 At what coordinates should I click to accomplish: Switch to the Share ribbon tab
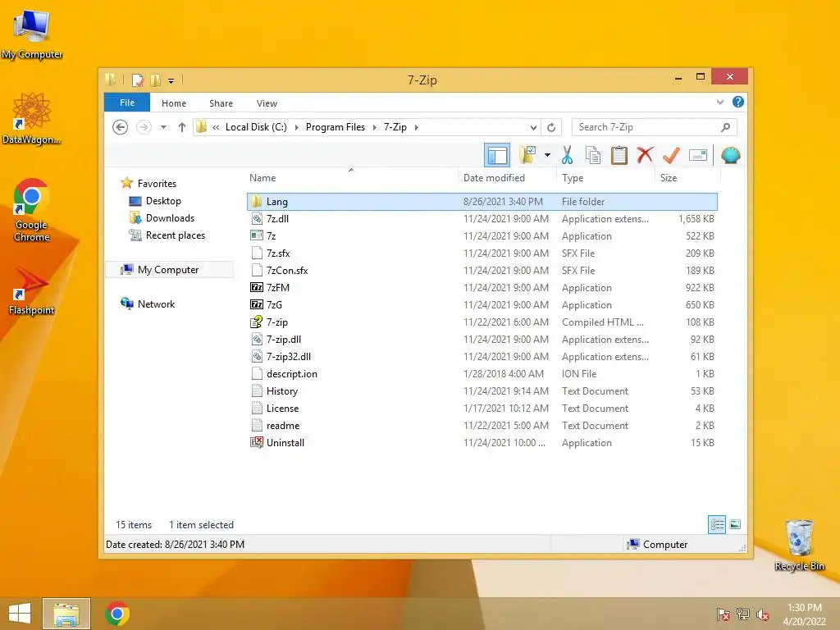tap(221, 103)
